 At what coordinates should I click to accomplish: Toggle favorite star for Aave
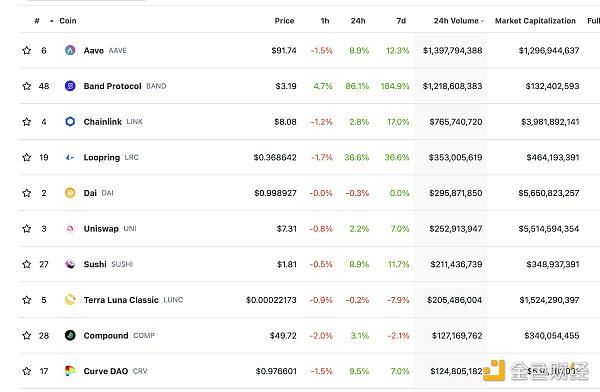[x=26, y=50]
